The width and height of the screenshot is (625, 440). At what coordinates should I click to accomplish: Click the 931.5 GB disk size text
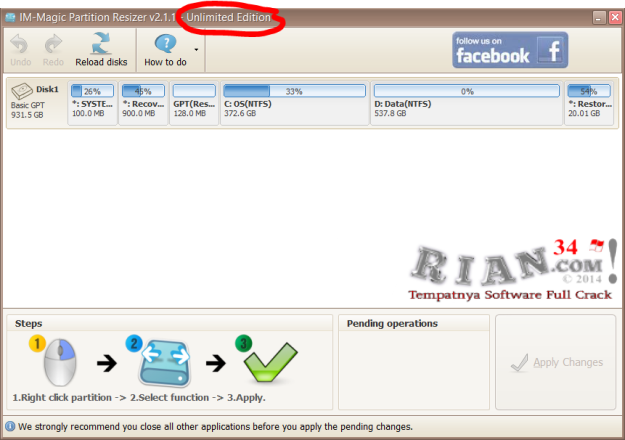[x=27, y=115]
